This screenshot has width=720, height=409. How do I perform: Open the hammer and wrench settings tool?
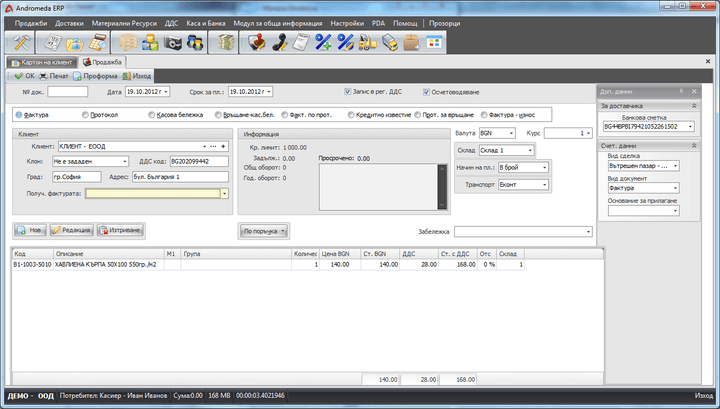[x=21, y=43]
